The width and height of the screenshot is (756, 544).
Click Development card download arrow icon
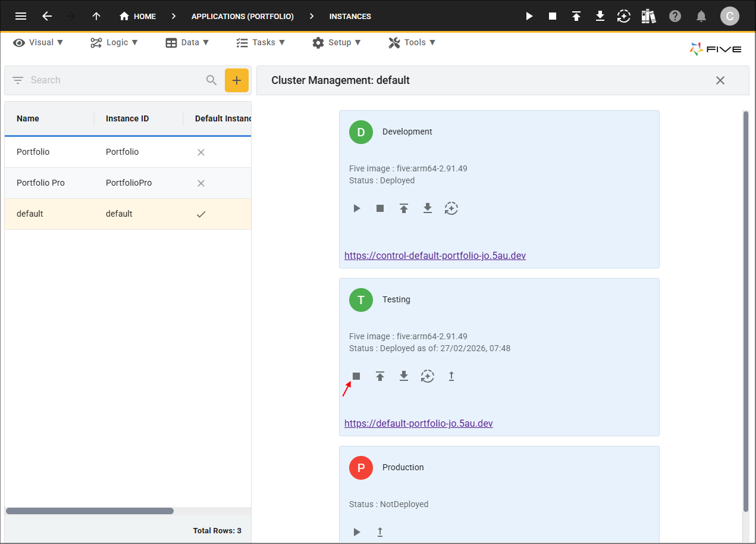tap(428, 208)
